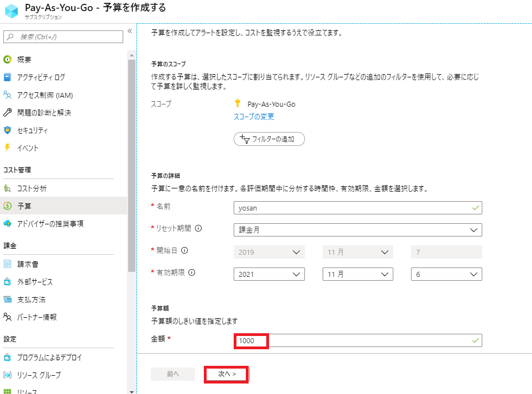Viewport: 532px width, 394px height.
Task: Click the リソース グループ cube icon
Action: coord(8,375)
